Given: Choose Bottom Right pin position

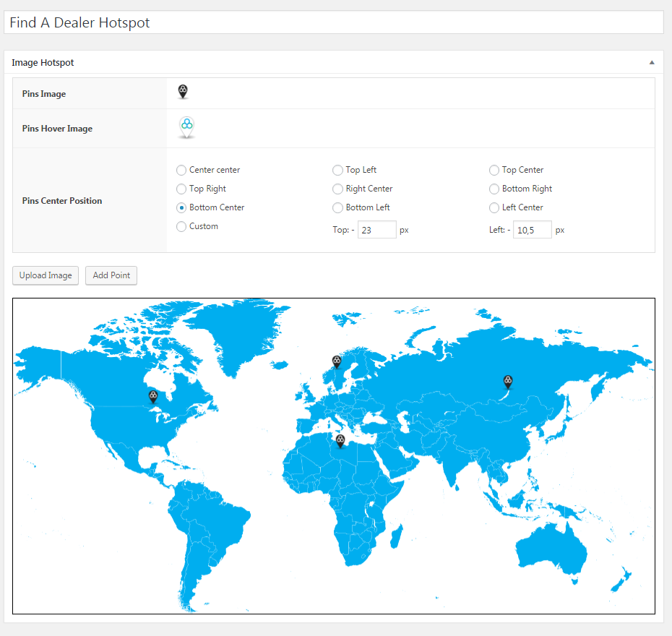Looking at the screenshot, I should pyautogui.click(x=494, y=189).
